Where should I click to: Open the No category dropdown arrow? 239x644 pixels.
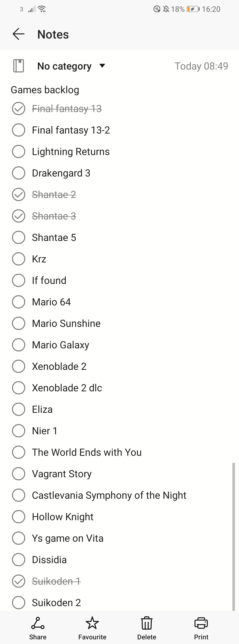[102, 66]
